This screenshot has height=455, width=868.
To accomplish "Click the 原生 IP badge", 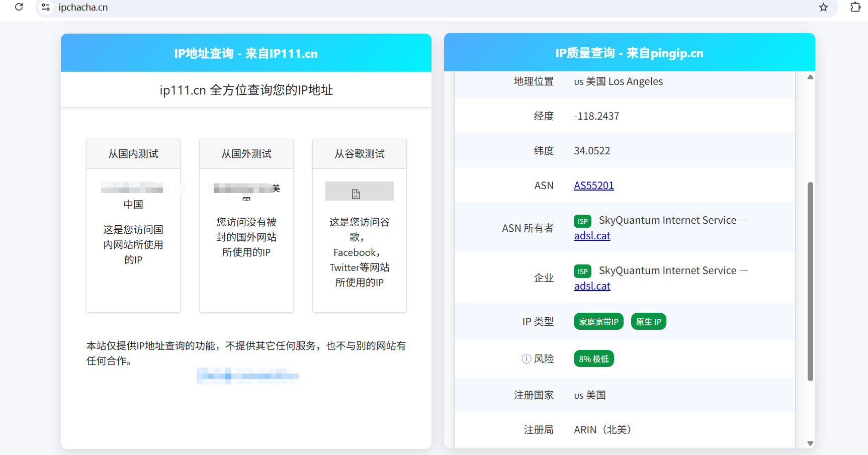I will (x=648, y=322).
